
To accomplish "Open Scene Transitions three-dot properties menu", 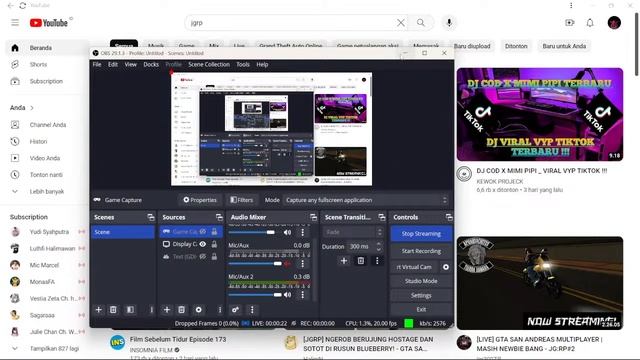I will coord(377,260).
